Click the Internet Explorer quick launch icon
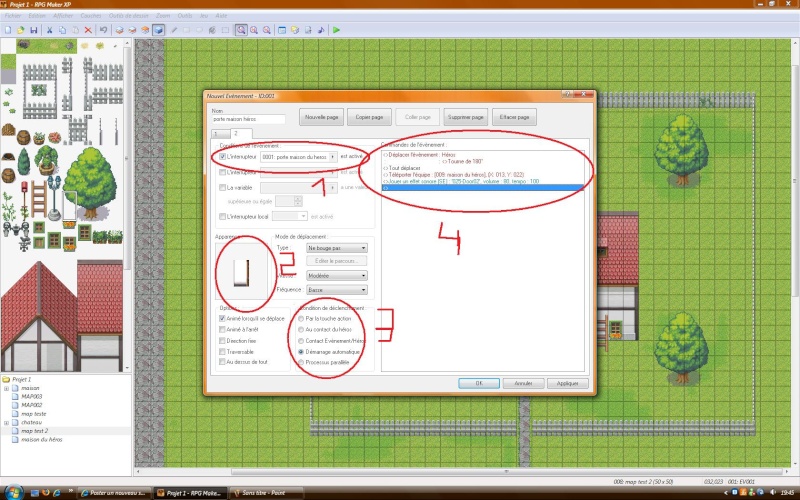Image resolution: width=800 pixels, height=500 pixels. tap(57, 493)
